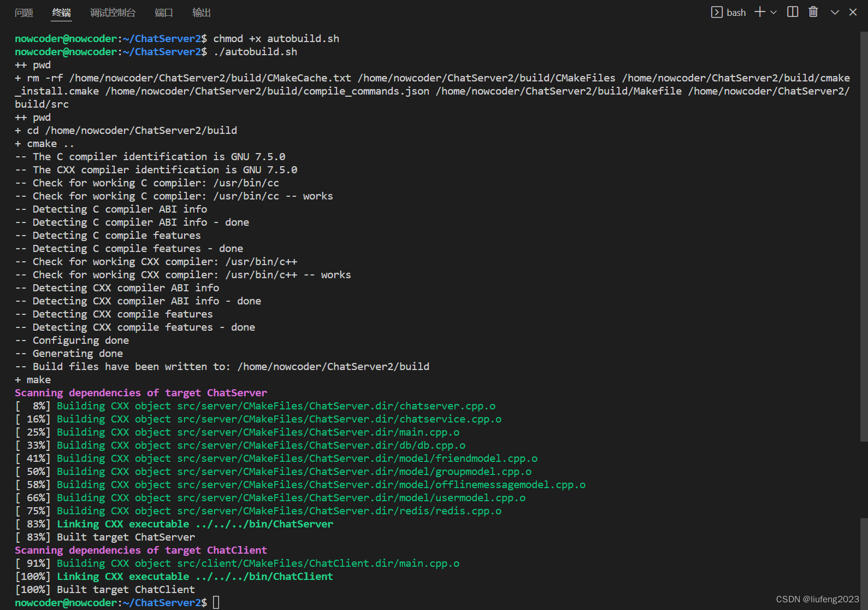The height and width of the screenshot is (610, 868).
Task: Create a new terminal with plus icon
Action: tap(760, 12)
